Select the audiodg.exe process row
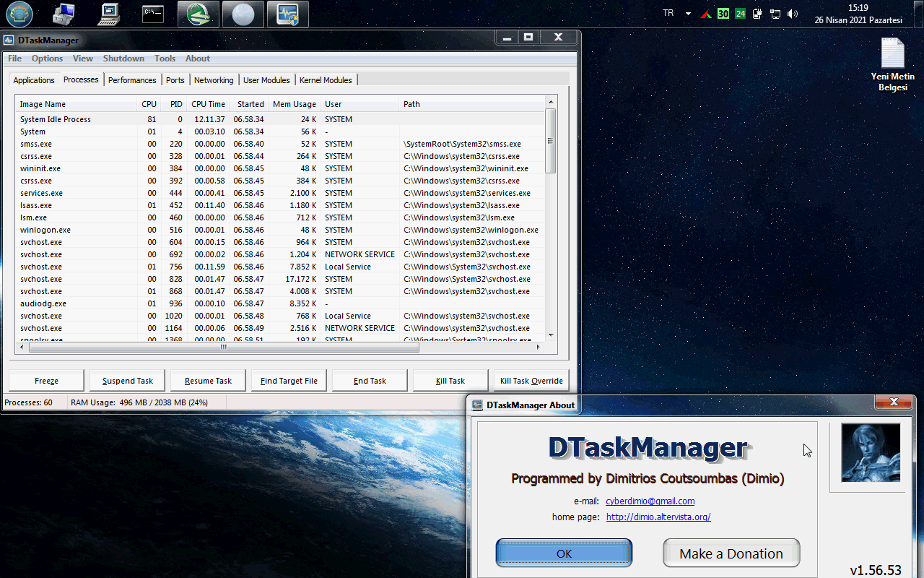This screenshot has height=578, width=924. (280, 303)
